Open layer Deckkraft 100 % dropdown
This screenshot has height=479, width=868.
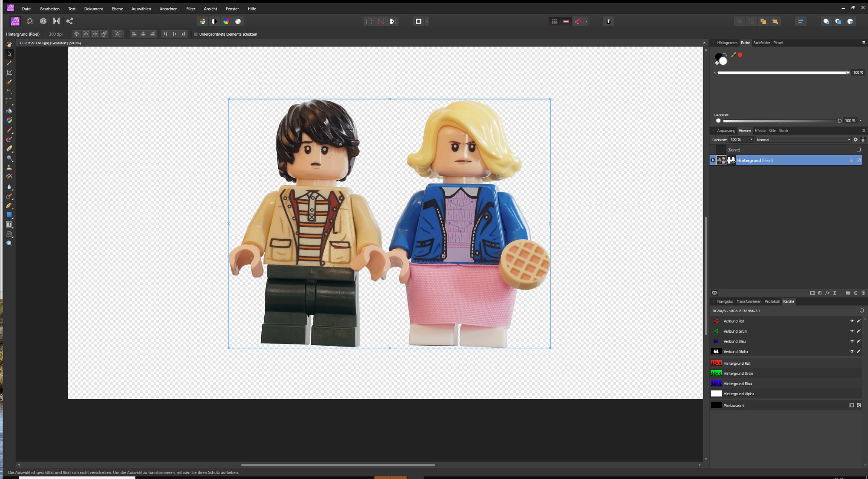point(751,140)
